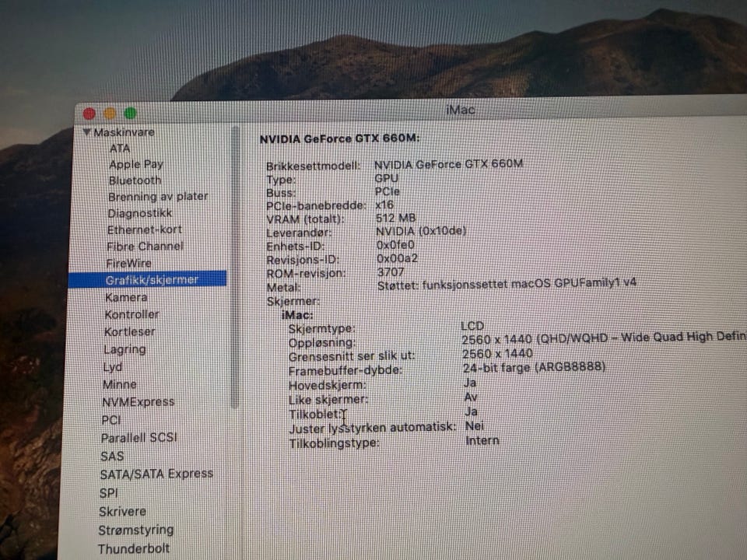Select Lagring in the sidebar
This screenshot has width=747, height=560.
[x=124, y=349]
